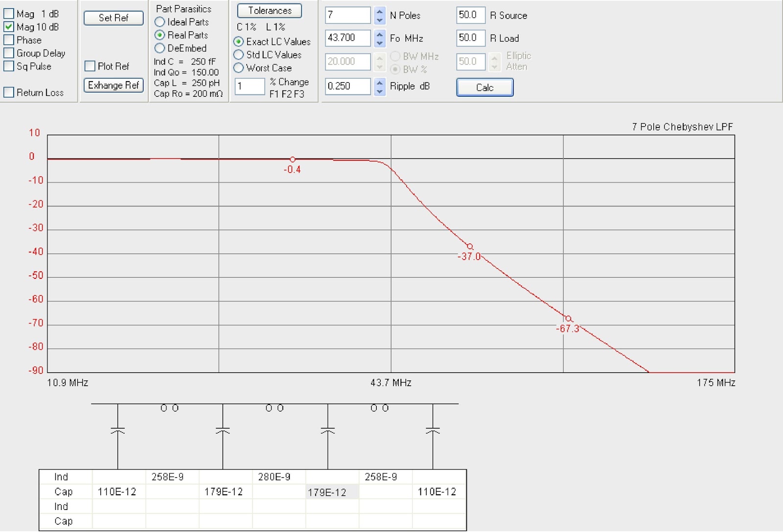Select the last Cap cell 110E-12
783x532 pixels.
click(x=439, y=492)
